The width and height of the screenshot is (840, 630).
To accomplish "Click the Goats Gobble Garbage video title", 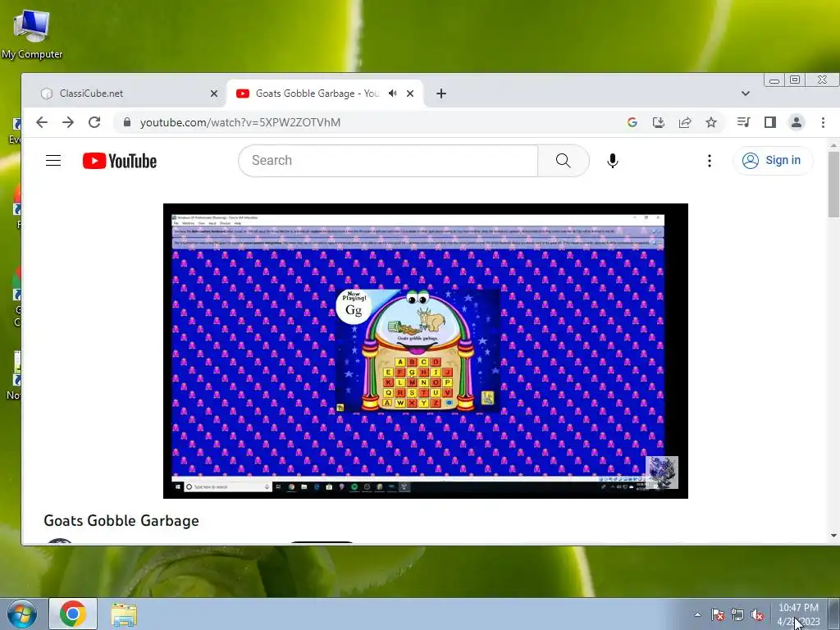I will pos(121,521).
